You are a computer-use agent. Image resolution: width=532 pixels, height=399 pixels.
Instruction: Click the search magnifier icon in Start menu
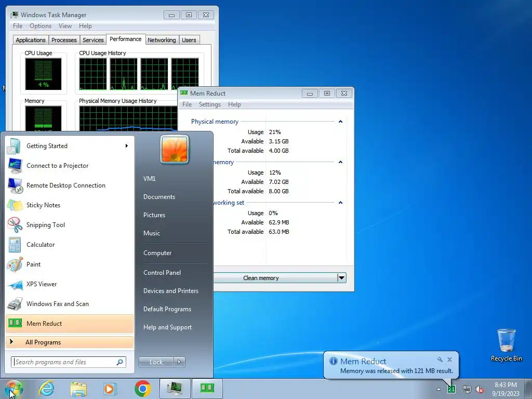pos(119,362)
